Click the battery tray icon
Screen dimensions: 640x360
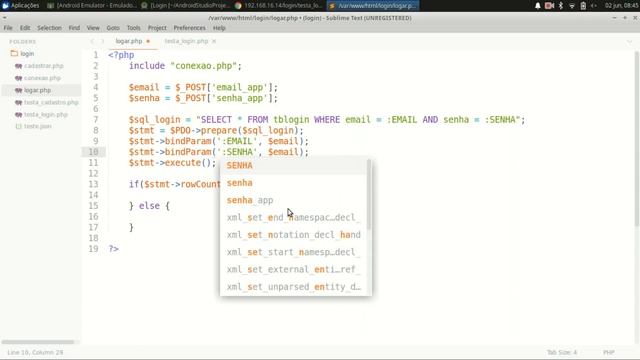click(x=583, y=5)
